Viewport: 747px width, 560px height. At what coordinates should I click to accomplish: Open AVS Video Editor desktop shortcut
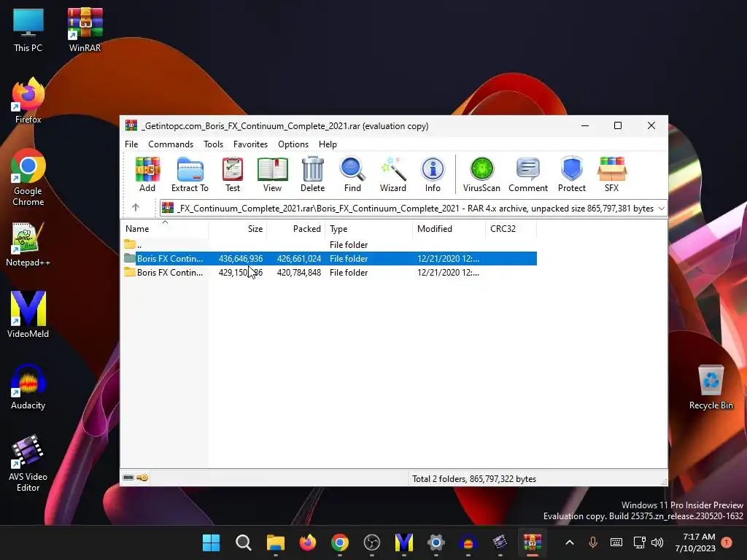tap(28, 463)
